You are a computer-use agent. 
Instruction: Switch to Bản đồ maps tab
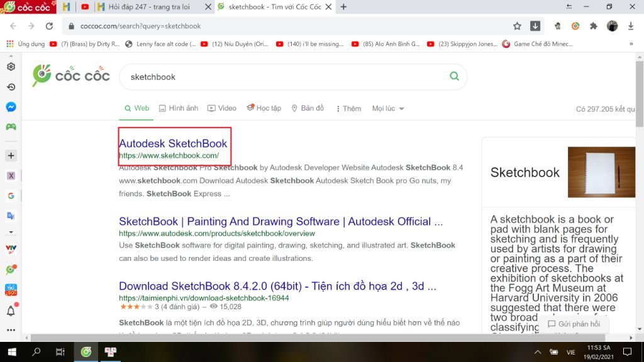[x=308, y=108]
